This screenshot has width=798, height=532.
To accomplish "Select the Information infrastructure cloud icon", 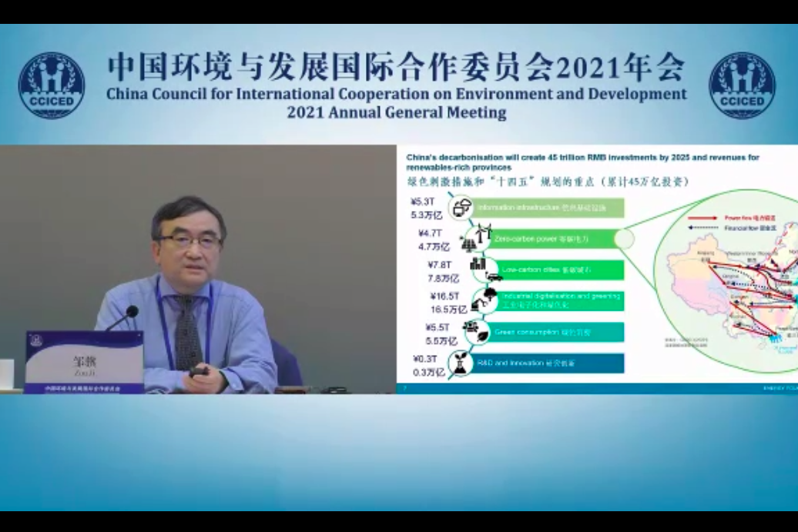I will [461, 208].
